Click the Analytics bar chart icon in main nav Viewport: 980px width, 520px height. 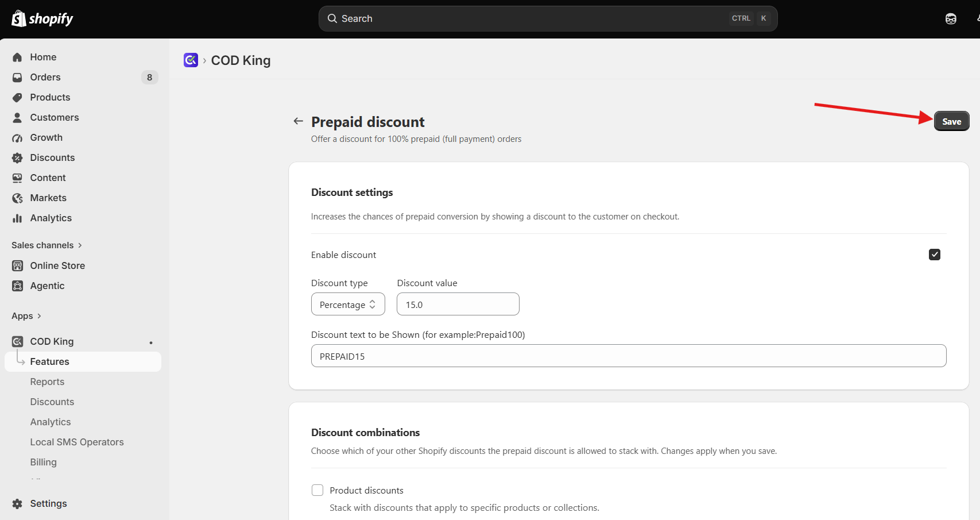coord(18,218)
